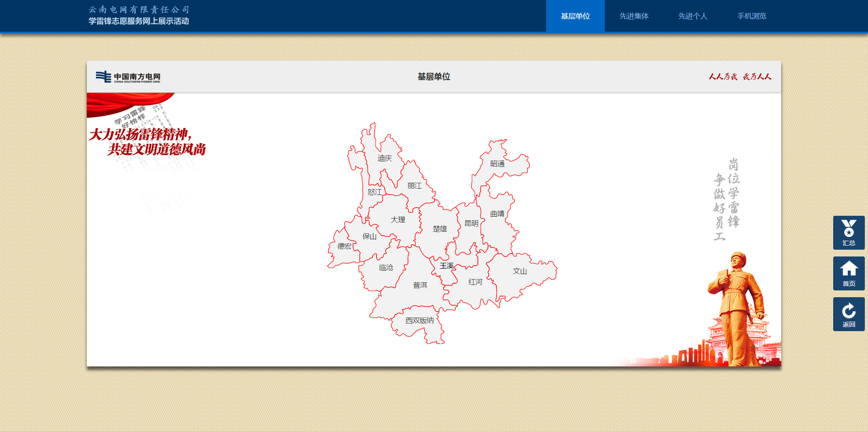Select 西双版纳 region on the map
The height and width of the screenshot is (432, 868).
419,321
